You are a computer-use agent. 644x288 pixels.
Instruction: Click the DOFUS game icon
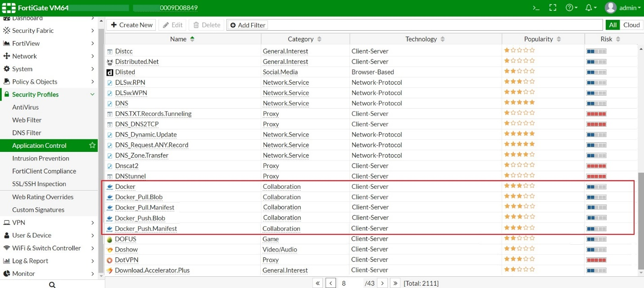pyautogui.click(x=110, y=239)
